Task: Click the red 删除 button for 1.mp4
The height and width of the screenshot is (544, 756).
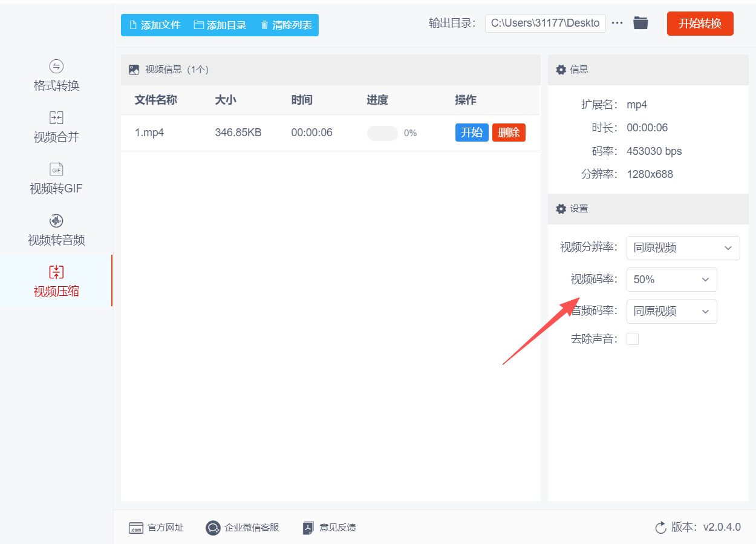Action: 509,133
